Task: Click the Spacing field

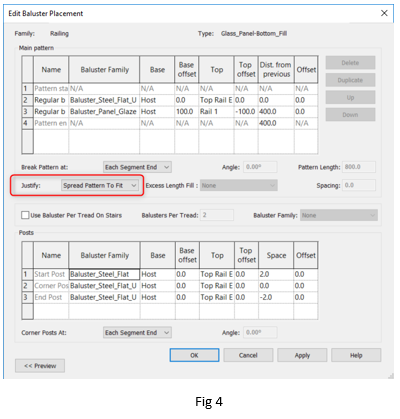Action: tap(359, 185)
